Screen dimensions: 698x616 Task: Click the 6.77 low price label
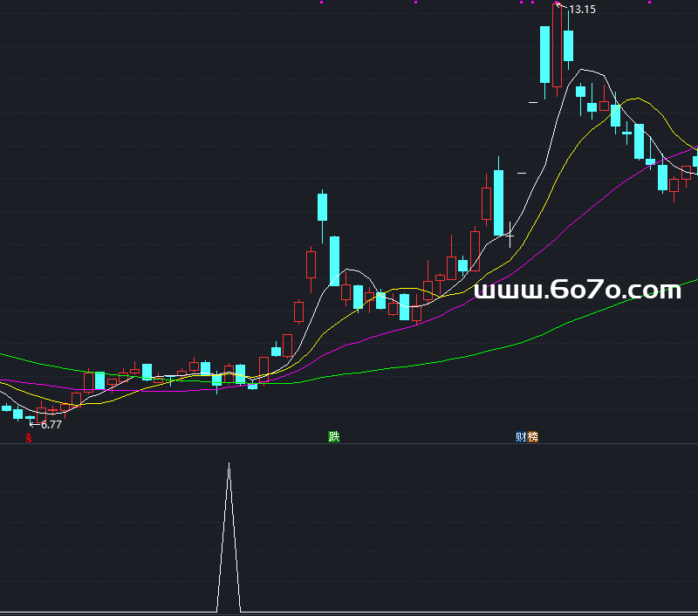pos(51,425)
